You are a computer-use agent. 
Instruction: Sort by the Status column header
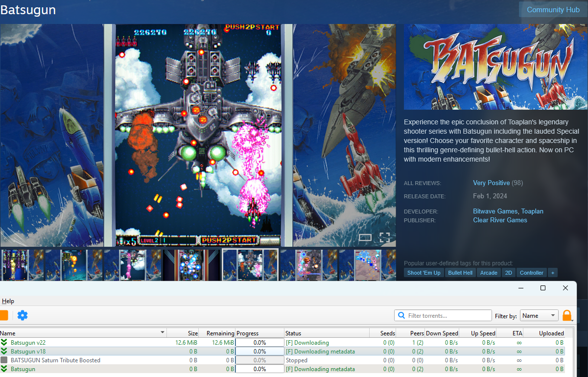pyautogui.click(x=327, y=333)
